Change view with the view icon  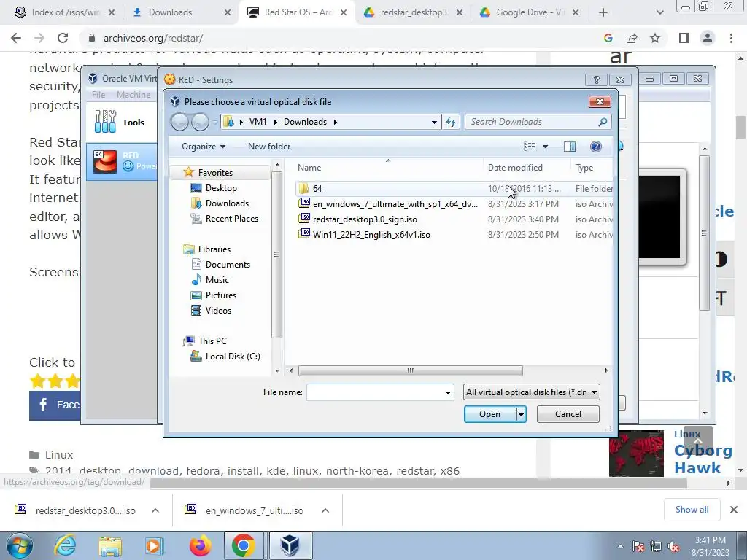(x=530, y=146)
